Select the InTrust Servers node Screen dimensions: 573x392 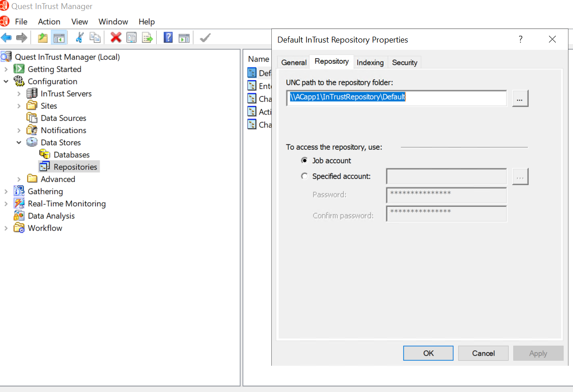pyautogui.click(x=66, y=94)
